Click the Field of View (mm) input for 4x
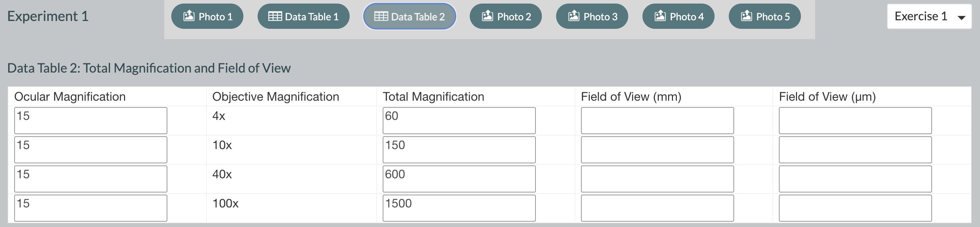980x227 pixels. 657,120
